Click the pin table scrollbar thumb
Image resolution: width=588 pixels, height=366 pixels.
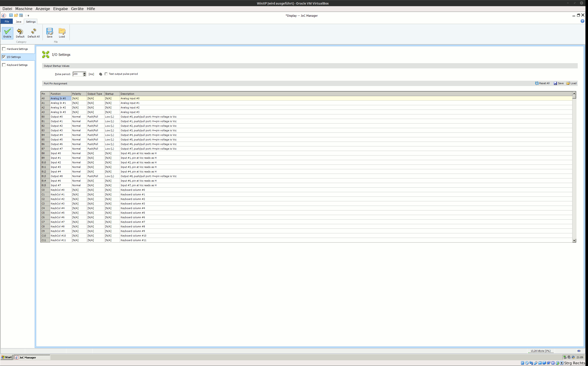pyautogui.click(x=574, y=97)
